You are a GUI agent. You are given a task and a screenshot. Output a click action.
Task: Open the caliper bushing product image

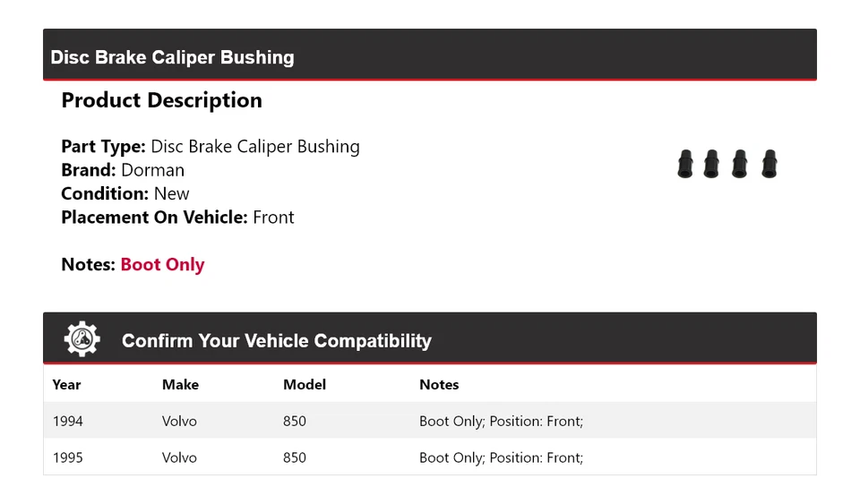pyautogui.click(x=727, y=164)
